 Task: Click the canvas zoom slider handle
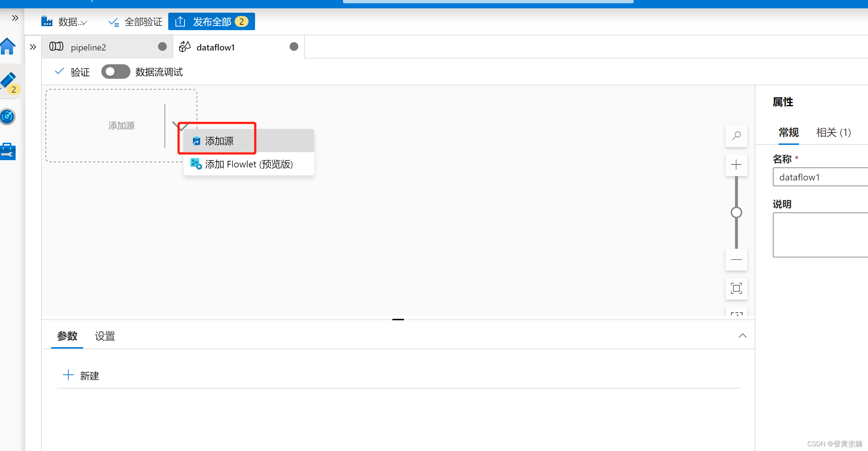736,212
